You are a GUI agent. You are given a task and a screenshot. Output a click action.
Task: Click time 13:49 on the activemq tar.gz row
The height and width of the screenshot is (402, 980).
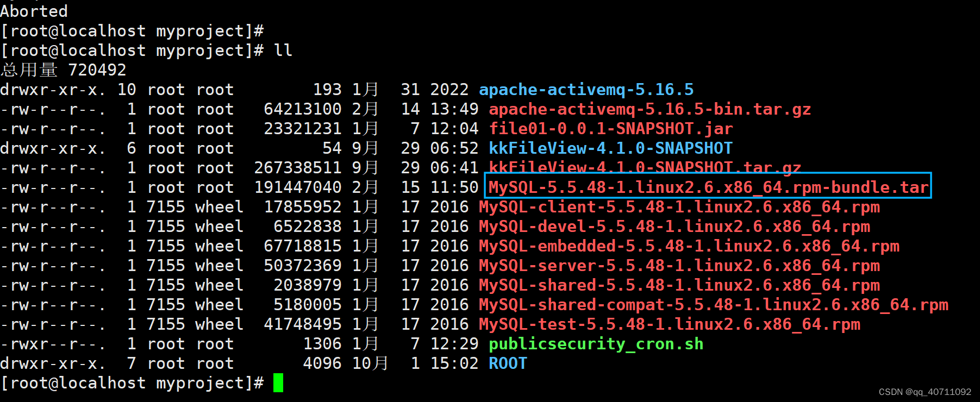click(454, 109)
